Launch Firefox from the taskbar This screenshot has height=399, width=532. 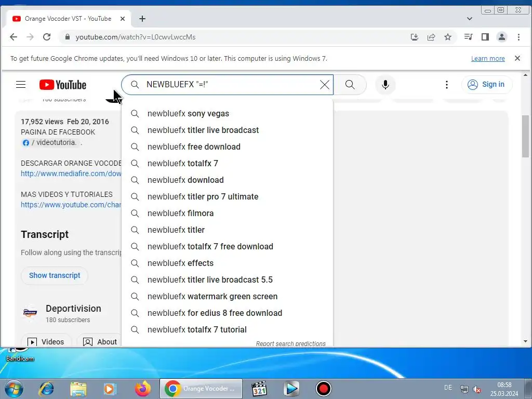pos(143,389)
